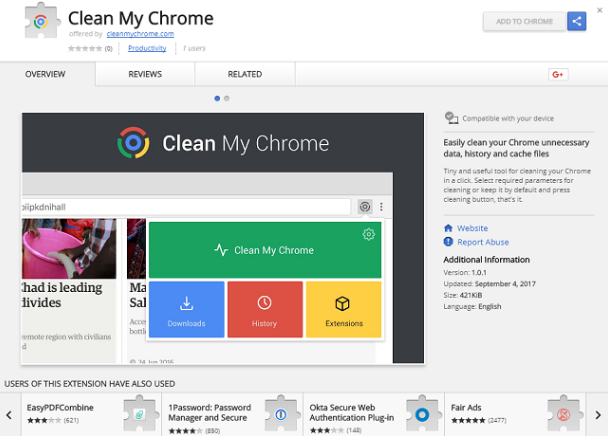The height and width of the screenshot is (436, 611).
Task: Click the 'Version: 1.0.1' text
Action: pyautogui.click(x=465, y=272)
